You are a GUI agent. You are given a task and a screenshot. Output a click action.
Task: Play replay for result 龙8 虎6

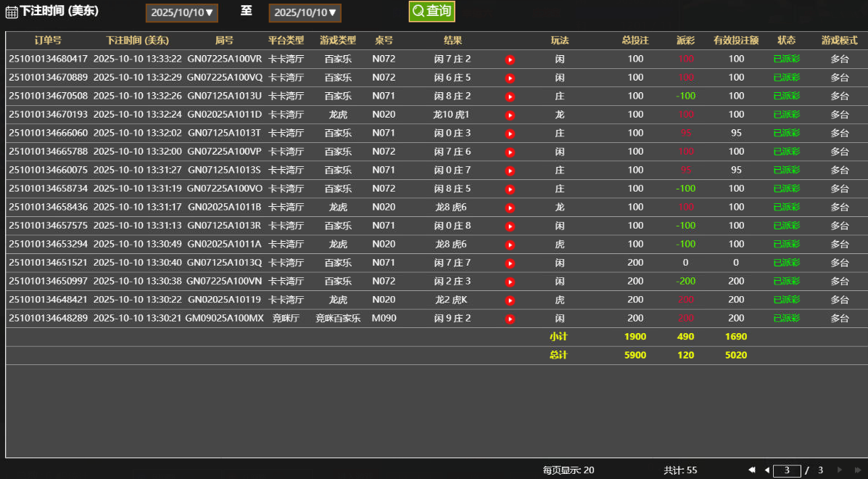click(x=510, y=207)
